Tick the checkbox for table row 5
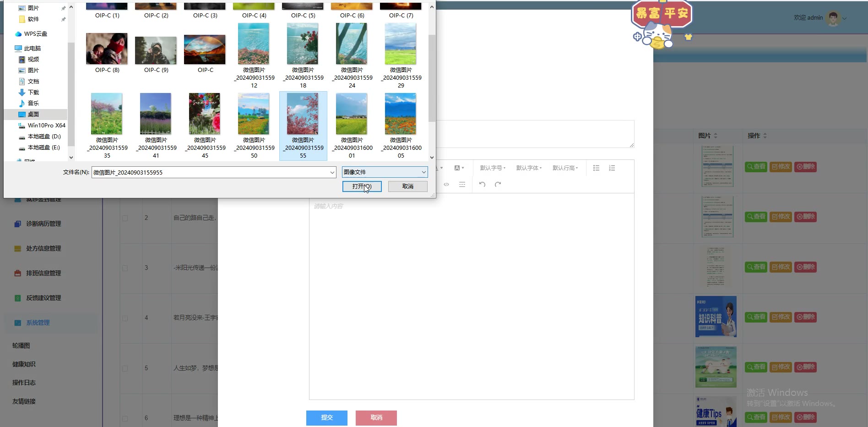The image size is (868, 427). [x=125, y=368]
